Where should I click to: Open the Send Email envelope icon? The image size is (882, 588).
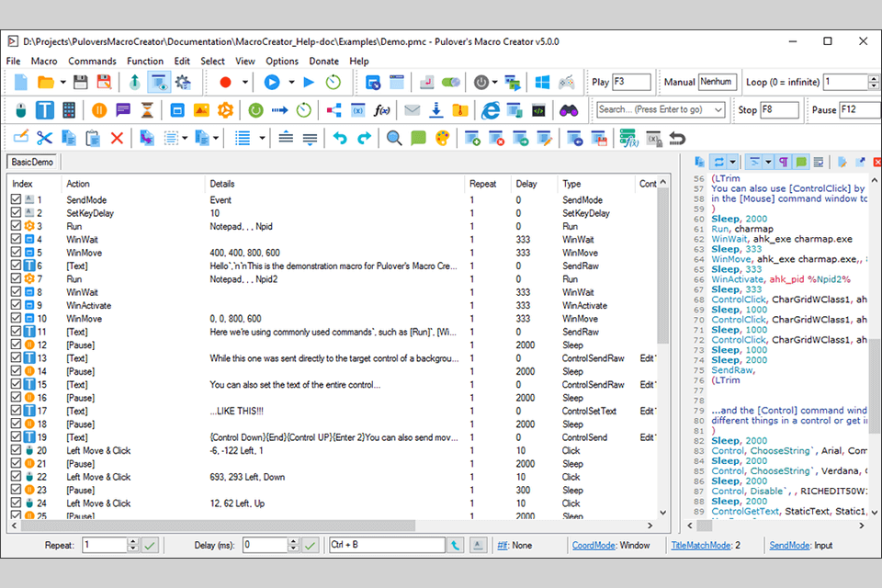[413, 109]
